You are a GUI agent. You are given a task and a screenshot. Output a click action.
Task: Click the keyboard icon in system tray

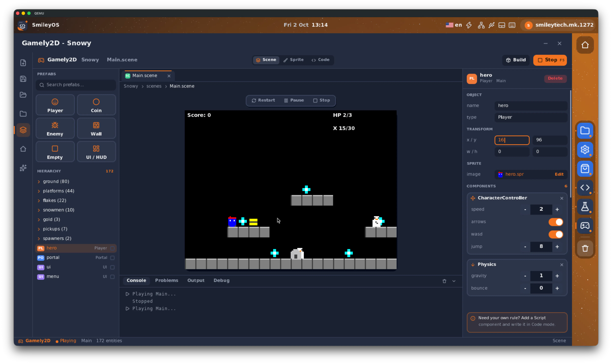pyautogui.click(x=512, y=25)
